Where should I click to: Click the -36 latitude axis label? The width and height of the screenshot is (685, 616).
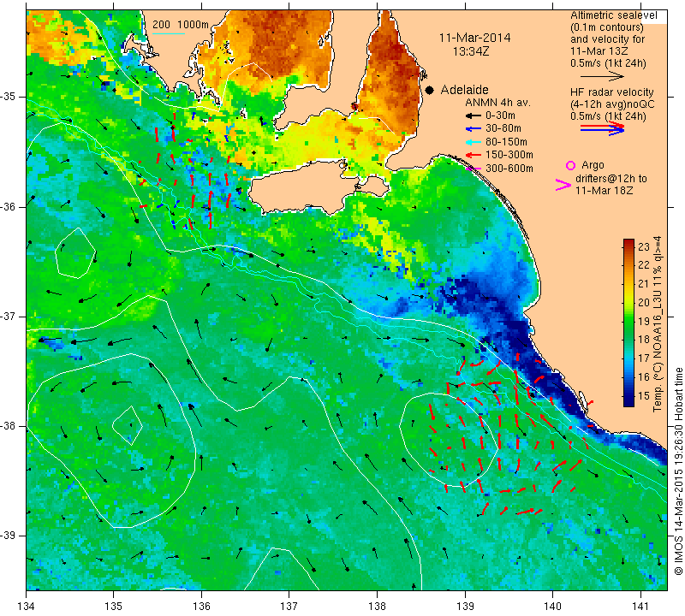tap(8, 206)
